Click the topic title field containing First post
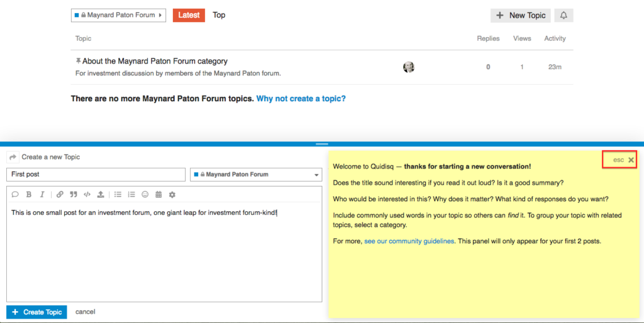The width and height of the screenshot is (644, 323). tap(96, 175)
